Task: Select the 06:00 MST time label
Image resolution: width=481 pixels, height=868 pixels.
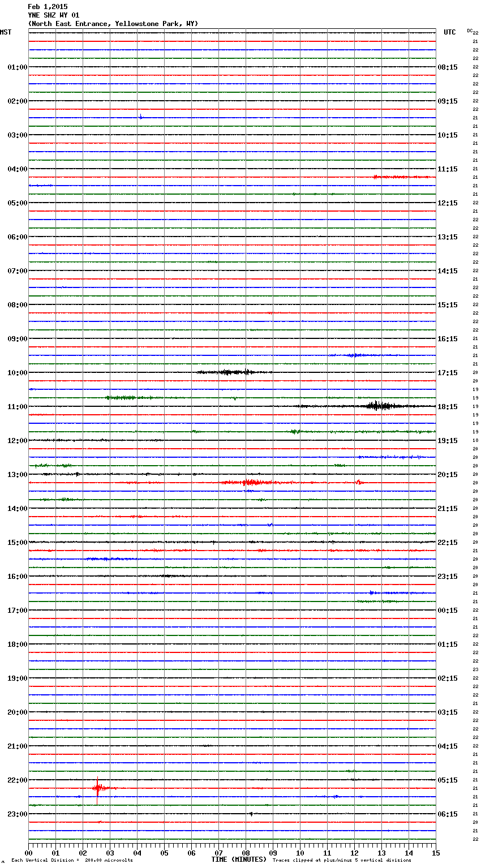Action: 18,237
